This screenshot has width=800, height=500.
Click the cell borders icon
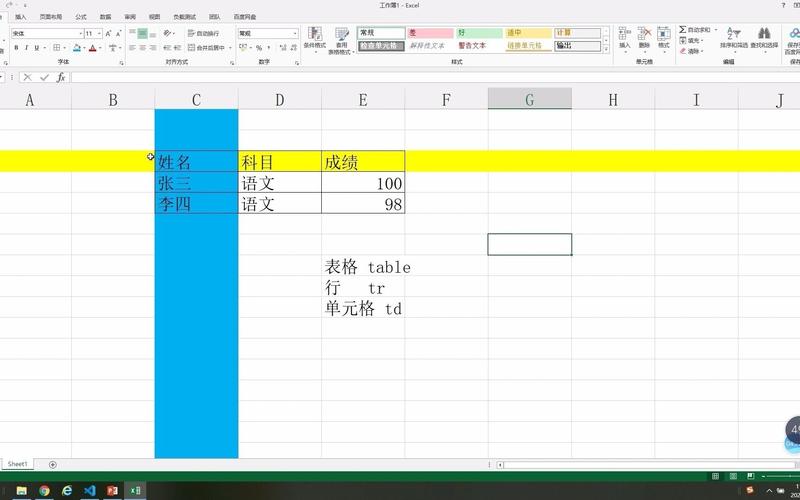click(57, 47)
